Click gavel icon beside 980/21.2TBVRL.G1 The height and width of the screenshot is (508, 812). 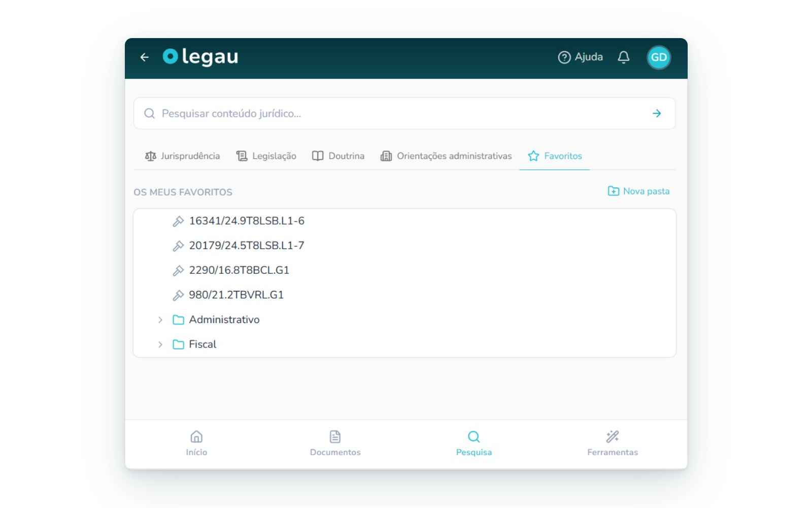coord(178,295)
